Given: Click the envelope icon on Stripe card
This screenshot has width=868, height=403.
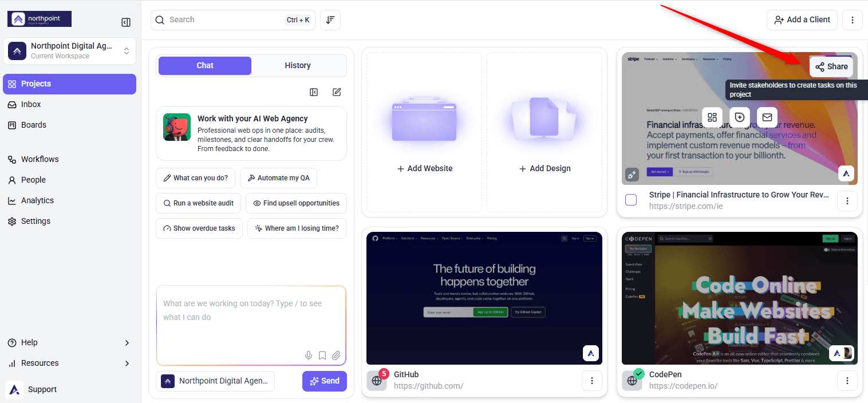Looking at the screenshot, I should coord(767,117).
